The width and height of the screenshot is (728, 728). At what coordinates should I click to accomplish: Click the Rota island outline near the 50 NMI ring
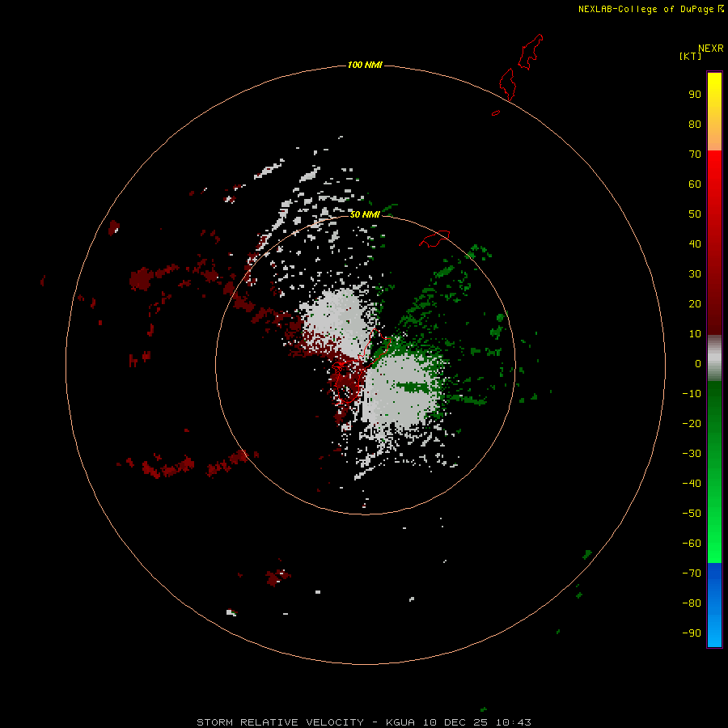434,239
